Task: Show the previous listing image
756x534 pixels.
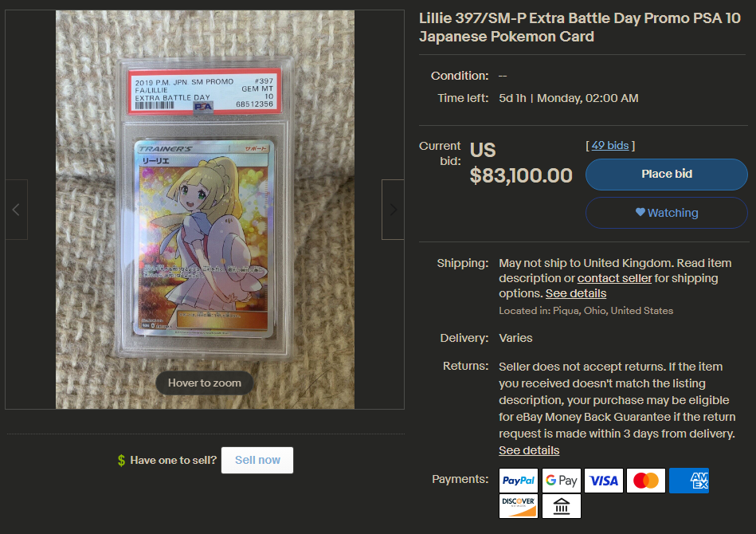Action: coord(17,210)
